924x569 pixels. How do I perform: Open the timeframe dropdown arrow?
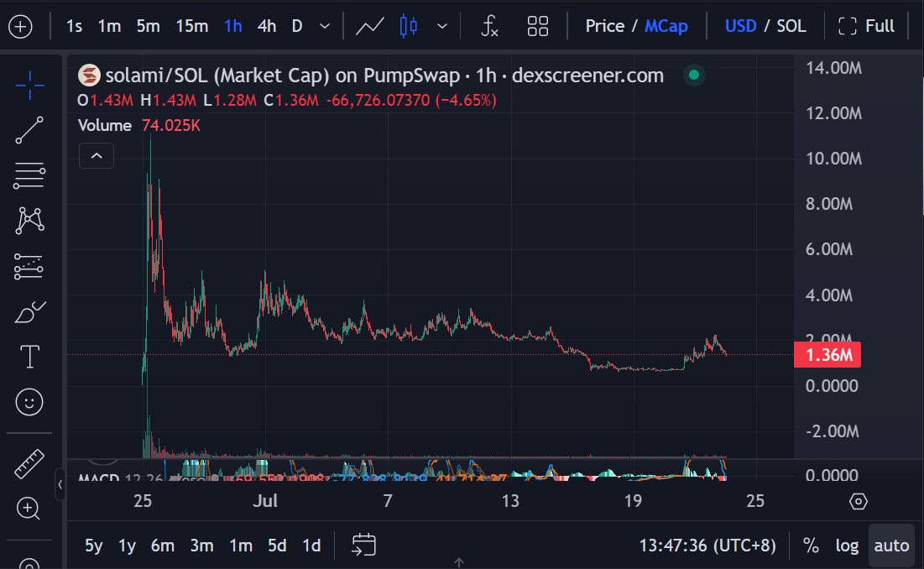(324, 27)
